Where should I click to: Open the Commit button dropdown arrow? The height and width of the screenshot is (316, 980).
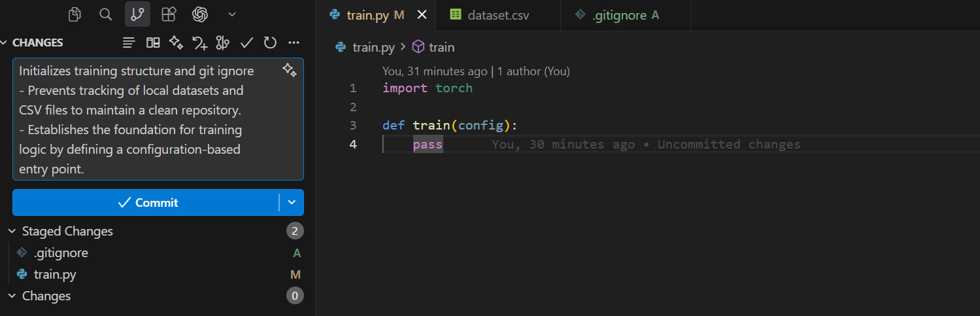292,203
